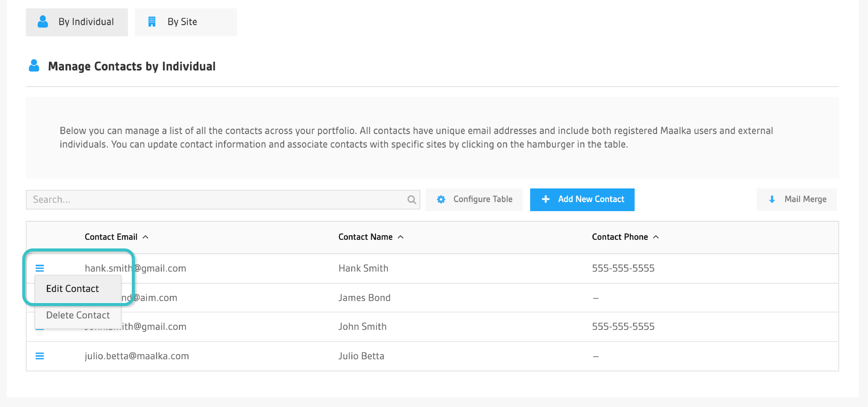Click hank.smith@gmail.com email cell
This screenshot has height=407, width=868.
point(135,268)
